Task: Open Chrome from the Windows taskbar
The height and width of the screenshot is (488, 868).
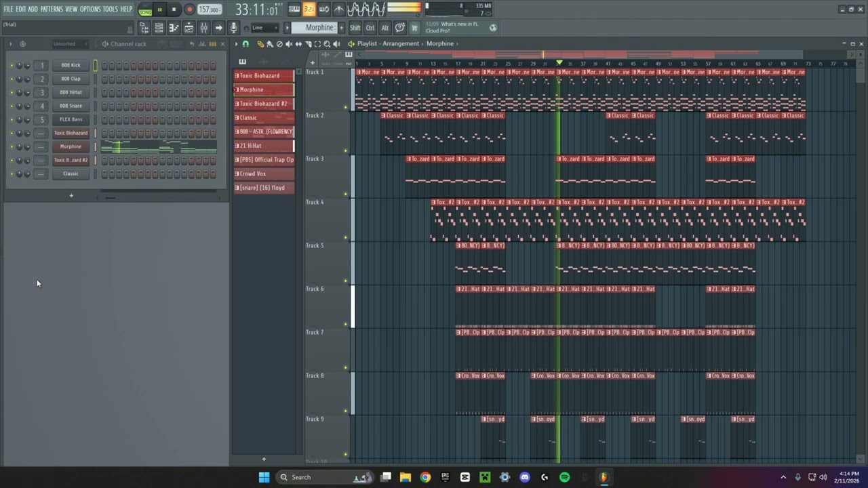Action: point(425,477)
